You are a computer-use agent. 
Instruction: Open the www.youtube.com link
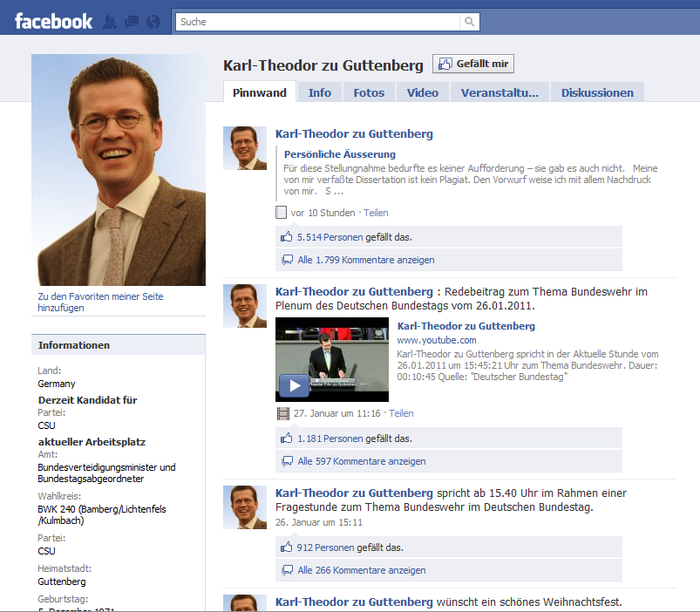[437, 340]
